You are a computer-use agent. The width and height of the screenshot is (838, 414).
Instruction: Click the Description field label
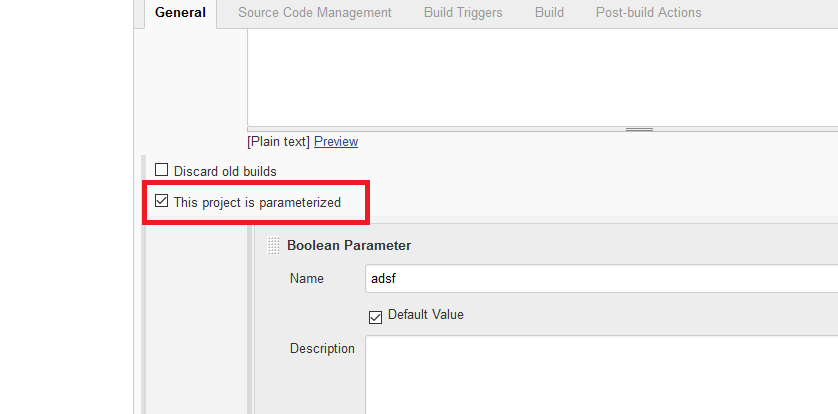click(x=322, y=349)
